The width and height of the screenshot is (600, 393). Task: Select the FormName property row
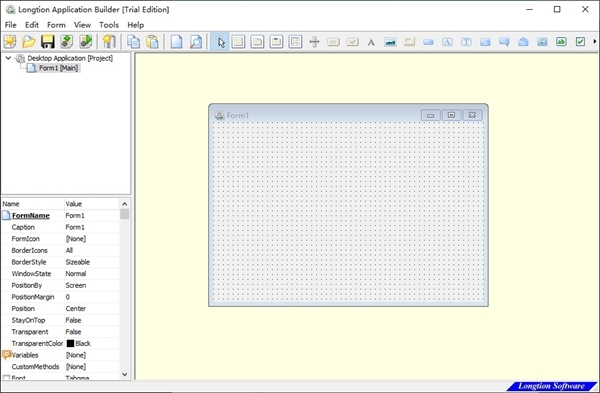pos(60,215)
